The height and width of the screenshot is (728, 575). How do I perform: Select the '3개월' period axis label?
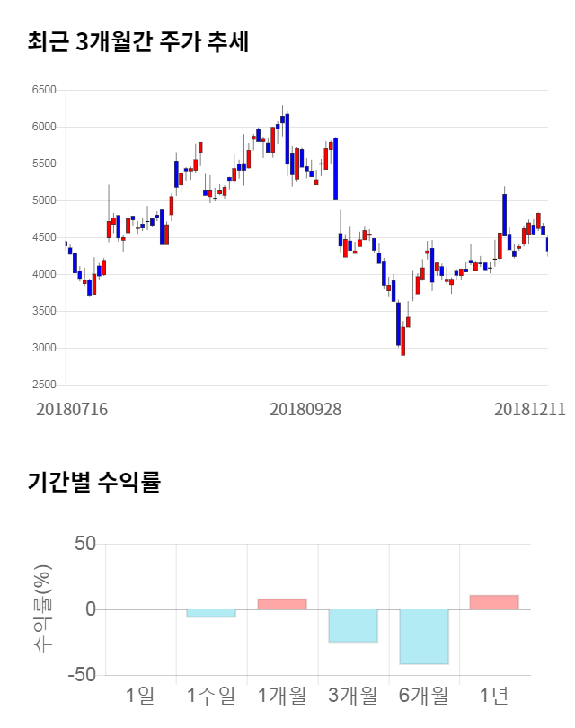[x=353, y=695]
